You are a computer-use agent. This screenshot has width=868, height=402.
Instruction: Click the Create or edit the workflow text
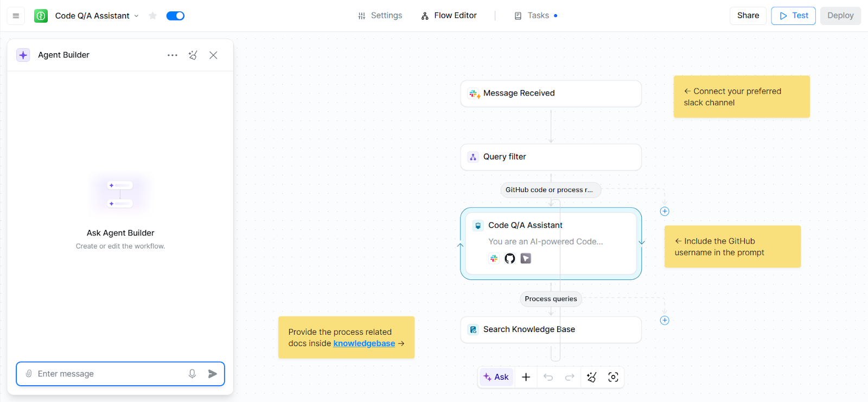pos(120,246)
